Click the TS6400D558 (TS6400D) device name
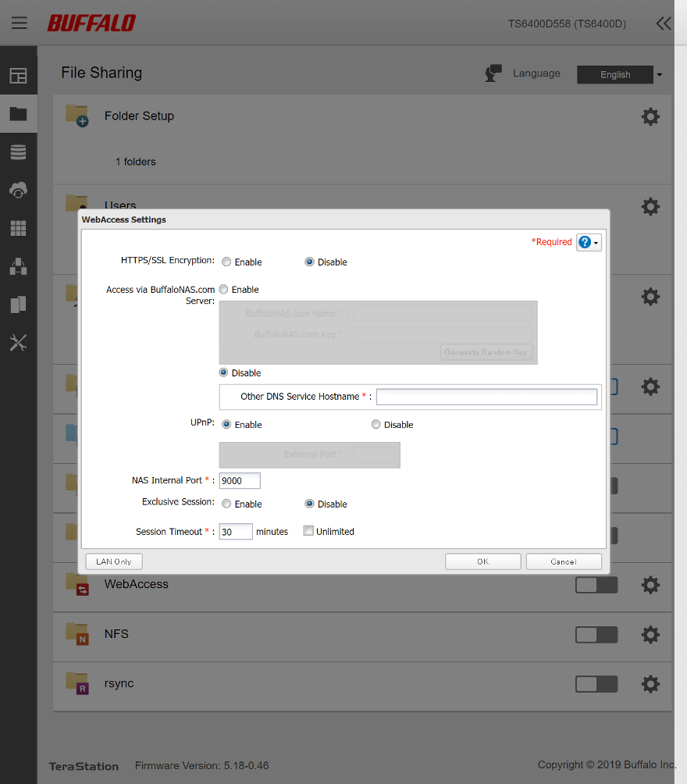The height and width of the screenshot is (784, 687). [x=567, y=24]
